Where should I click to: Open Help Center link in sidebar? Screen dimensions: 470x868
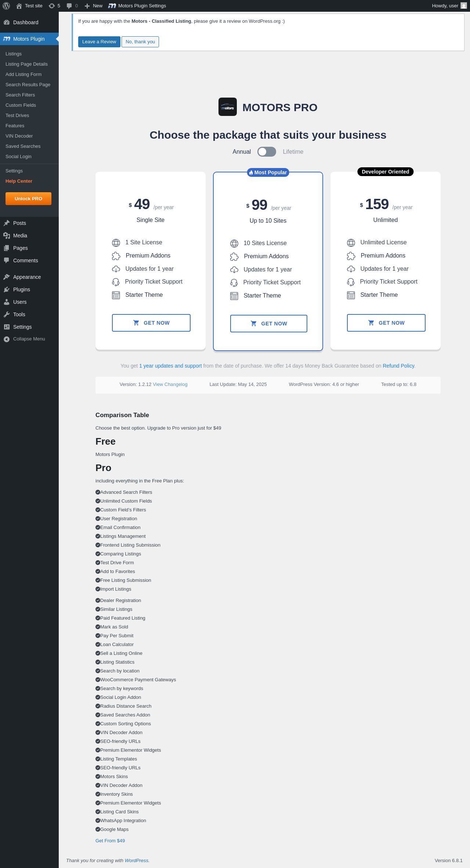[19, 181]
